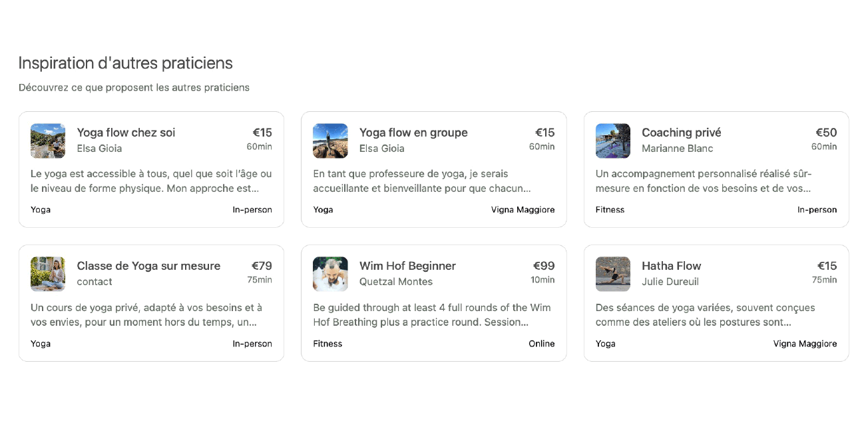Open the Hatha Flow card title
868x425 pixels.
click(671, 266)
